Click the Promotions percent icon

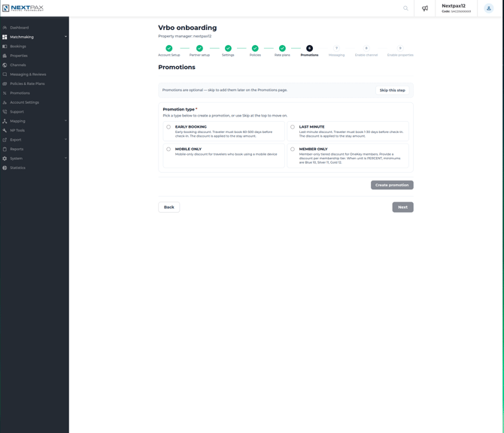click(x=5, y=93)
